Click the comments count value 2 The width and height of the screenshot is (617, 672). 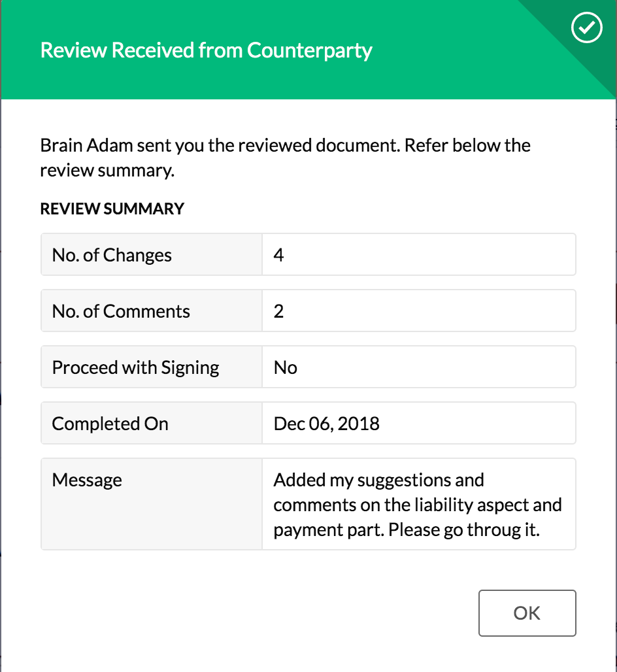(x=278, y=311)
